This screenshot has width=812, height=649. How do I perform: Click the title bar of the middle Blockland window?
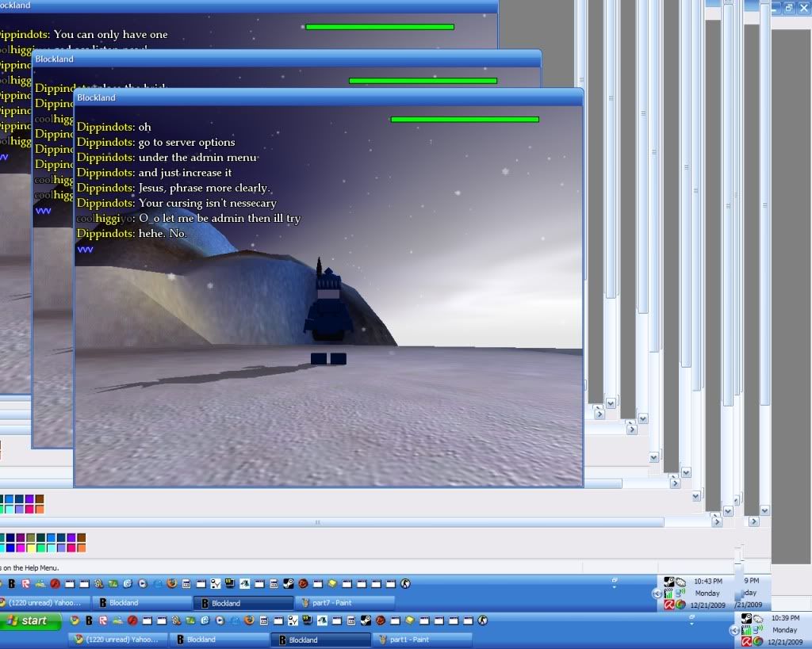click(x=286, y=59)
